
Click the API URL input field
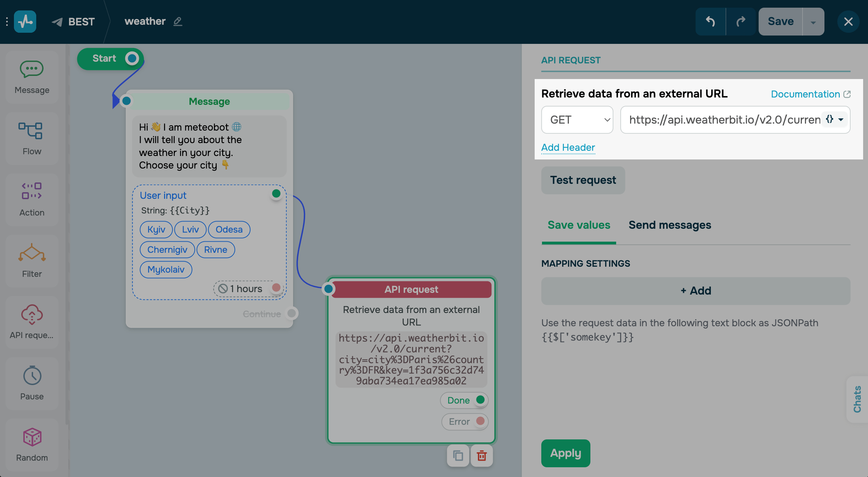click(721, 120)
